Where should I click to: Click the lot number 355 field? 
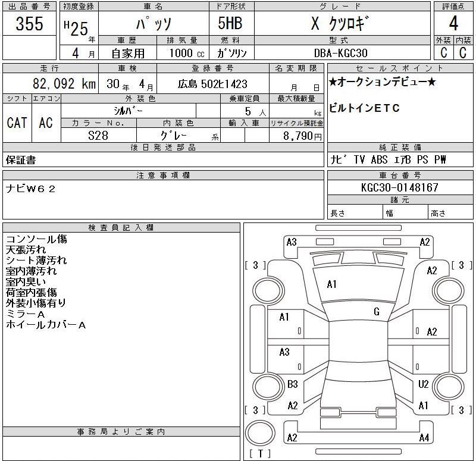(x=29, y=24)
